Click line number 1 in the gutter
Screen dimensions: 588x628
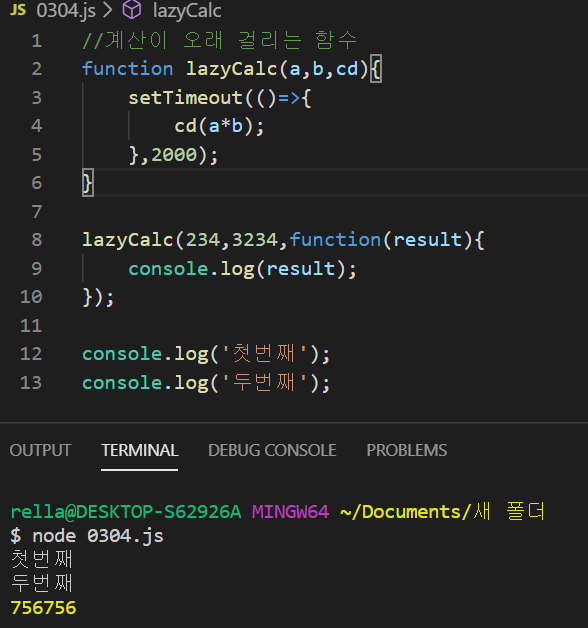(x=36, y=41)
